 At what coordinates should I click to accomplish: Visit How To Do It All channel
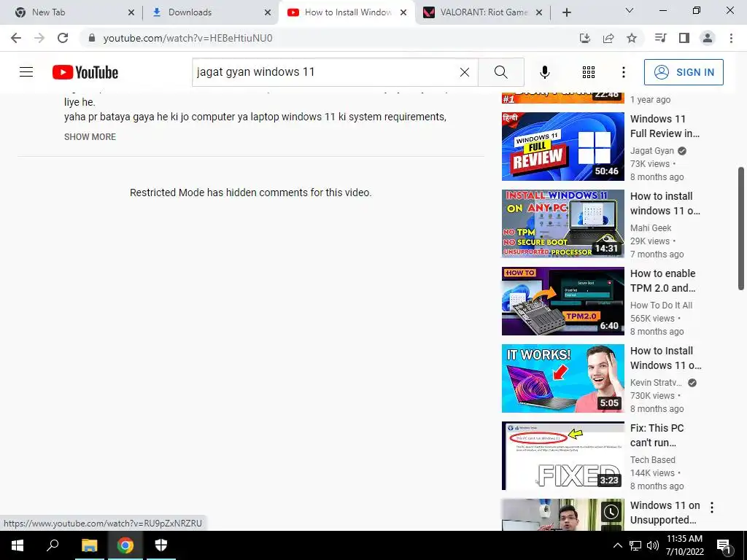[661, 306]
